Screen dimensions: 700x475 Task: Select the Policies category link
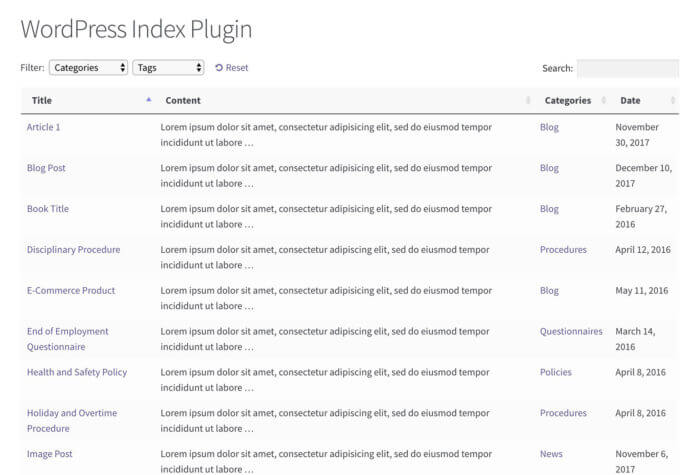tap(555, 372)
